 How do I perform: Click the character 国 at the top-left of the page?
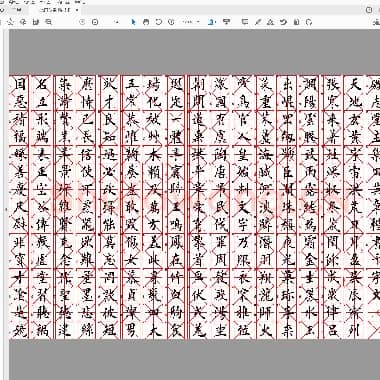(x=20, y=84)
